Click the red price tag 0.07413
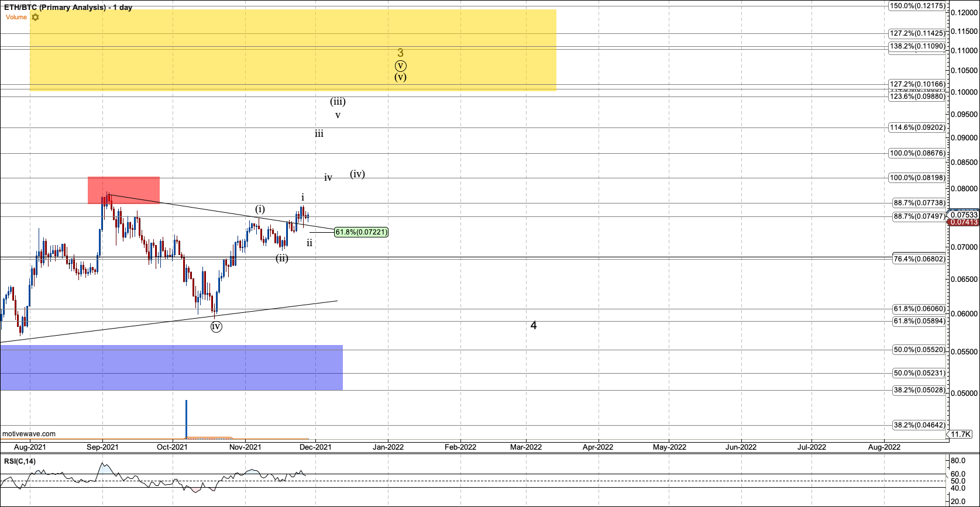The height and width of the screenshot is (507, 980). click(964, 222)
